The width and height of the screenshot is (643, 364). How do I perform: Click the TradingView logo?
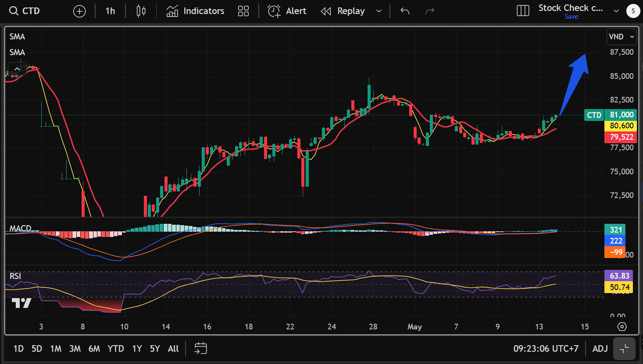click(x=21, y=303)
